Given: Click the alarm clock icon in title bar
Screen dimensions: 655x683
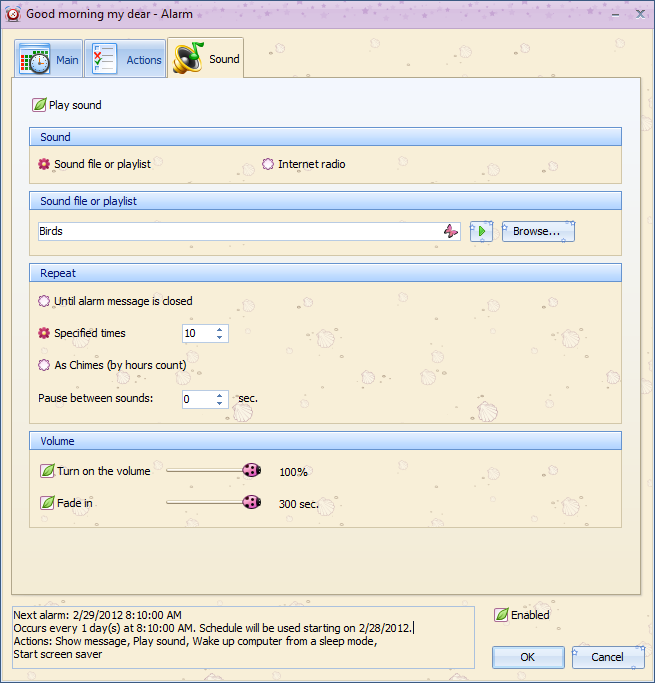Looking at the screenshot, I should coord(13,14).
